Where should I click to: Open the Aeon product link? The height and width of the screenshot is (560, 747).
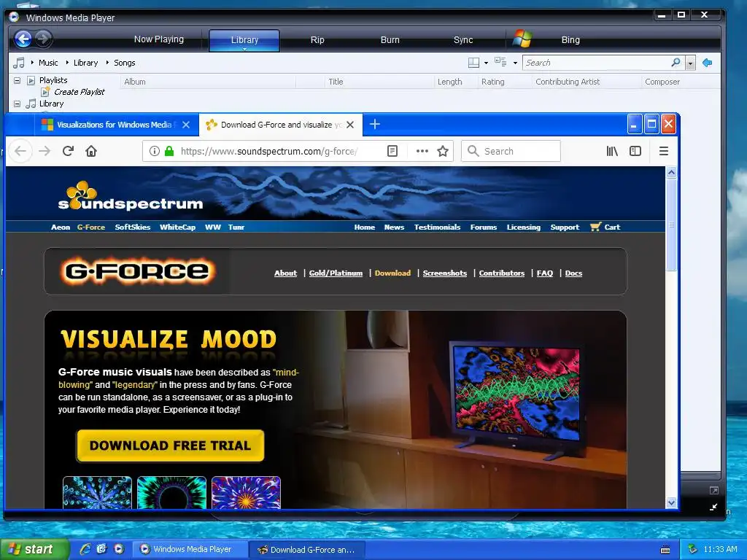click(61, 227)
